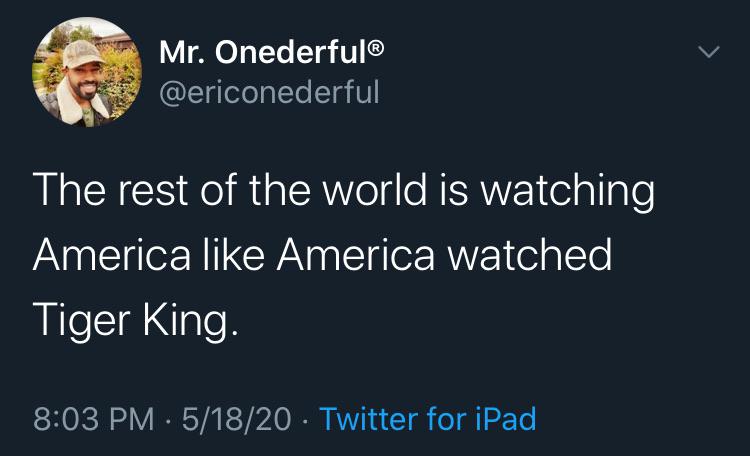Click the Mr. Onederful profile avatar

[x=88, y=72]
